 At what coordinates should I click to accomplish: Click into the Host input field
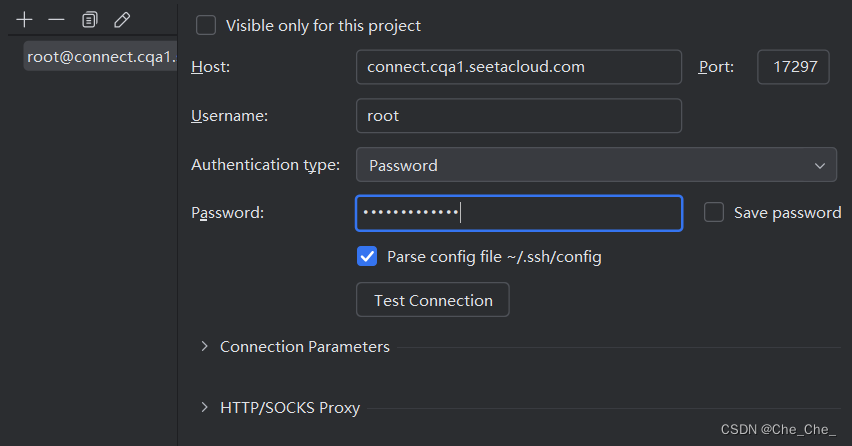click(518, 67)
